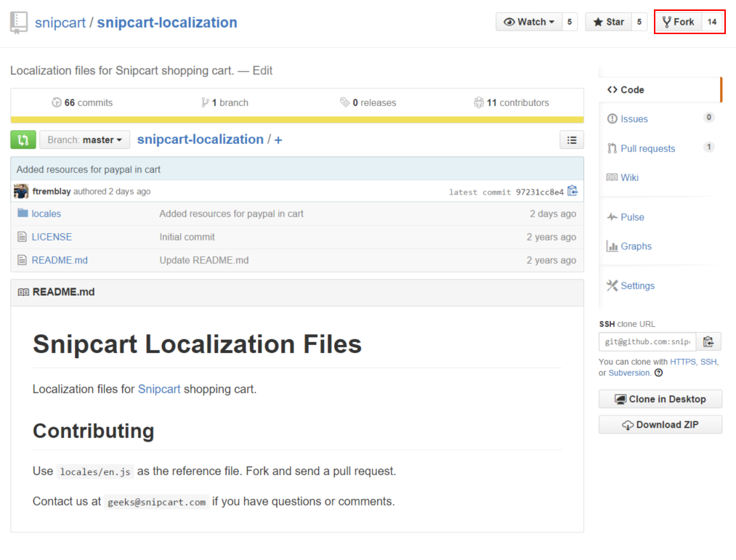
Task: Open the 0 releases page
Action: [368, 102]
